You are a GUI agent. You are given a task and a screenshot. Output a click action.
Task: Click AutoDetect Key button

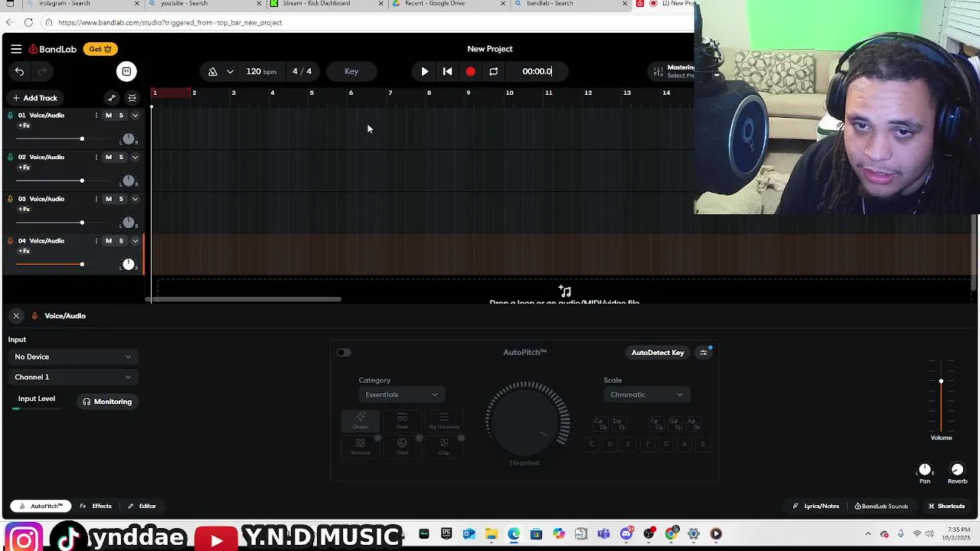pos(658,353)
